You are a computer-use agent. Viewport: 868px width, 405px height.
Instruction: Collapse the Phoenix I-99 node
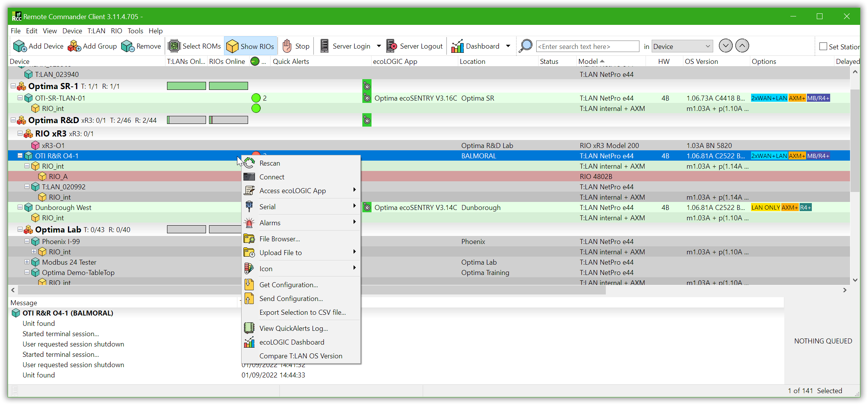tap(27, 241)
